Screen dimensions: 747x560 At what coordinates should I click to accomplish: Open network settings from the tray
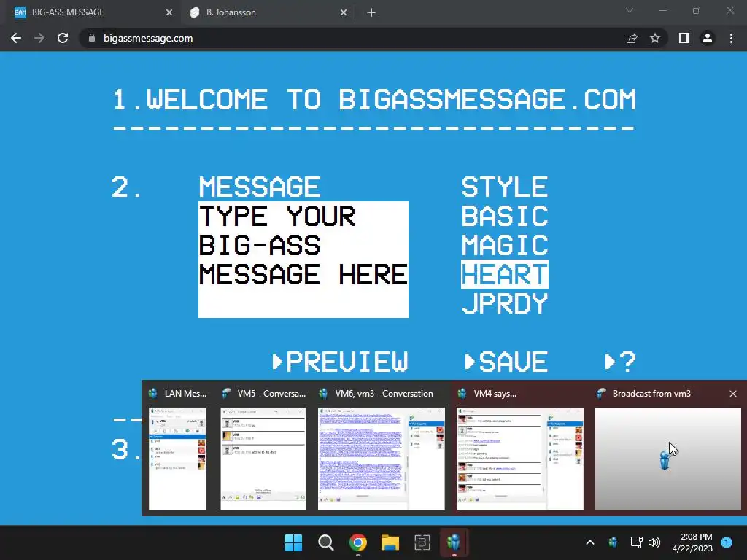[636, 542]
